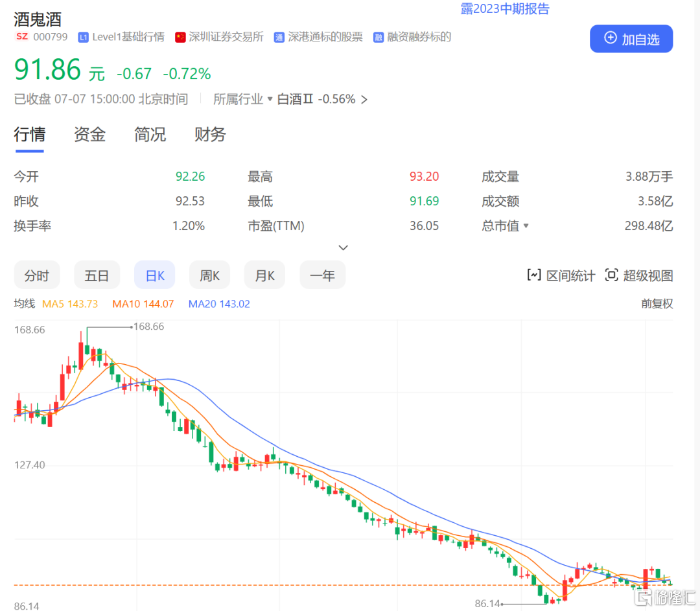The height and width of the screenshot is (611, 700).
Task: Open the 露2023中期报告 link
Action: pyautogui.click(x=505, y=8)
